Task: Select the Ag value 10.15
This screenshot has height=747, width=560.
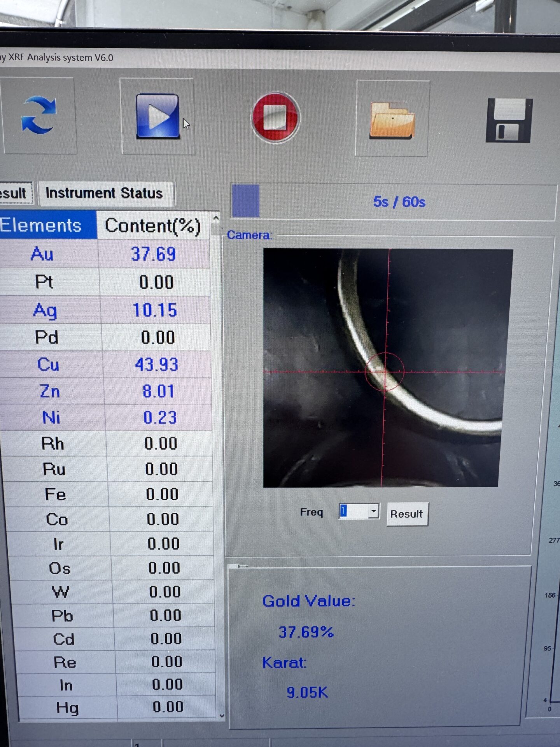Action: tap(155, 310)
